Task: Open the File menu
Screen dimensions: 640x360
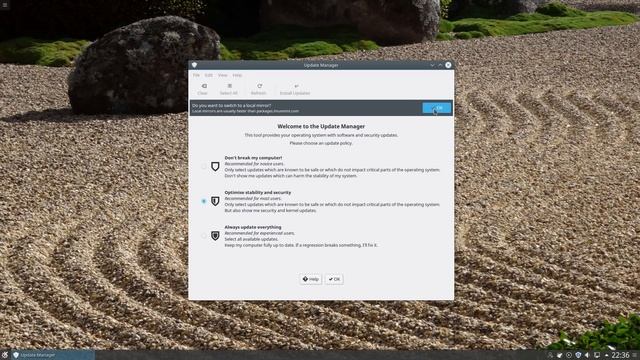Action: coord(196,75)
